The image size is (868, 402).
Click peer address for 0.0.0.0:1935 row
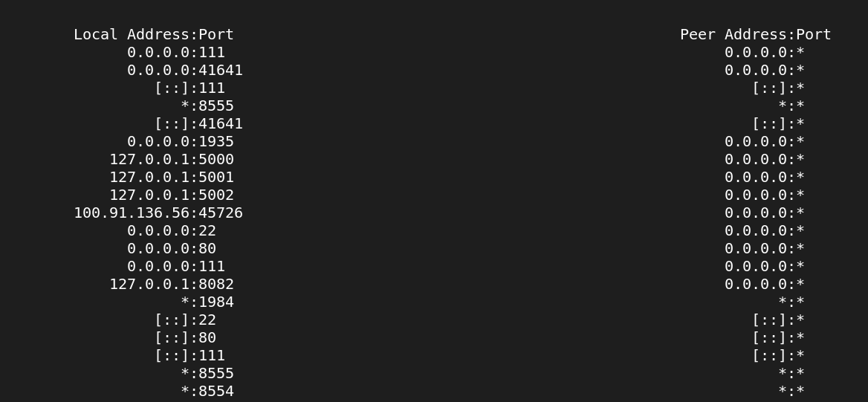click(765, 142)
